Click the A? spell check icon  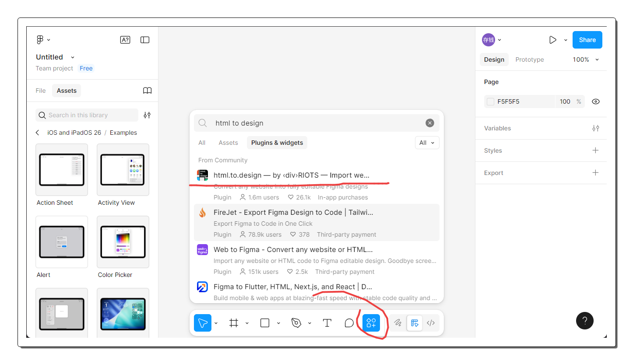pyautogui.click(x=125, y=40)
